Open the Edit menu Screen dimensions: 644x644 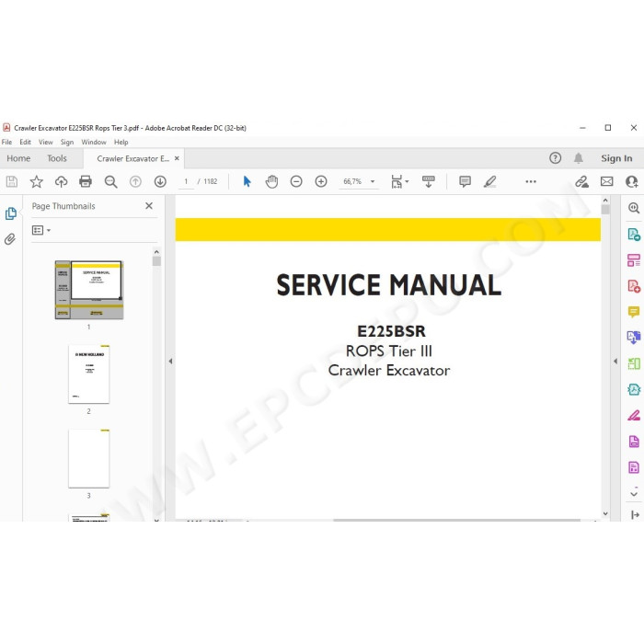(25, 142)
